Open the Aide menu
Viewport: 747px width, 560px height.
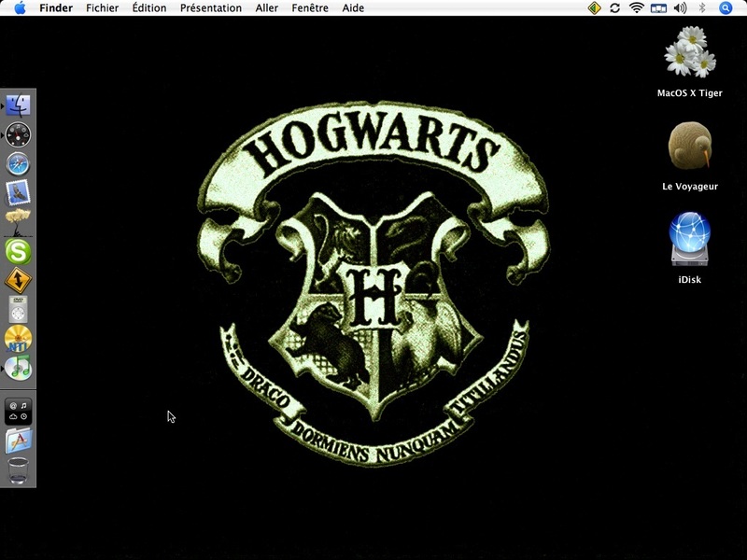click(353, 8)
